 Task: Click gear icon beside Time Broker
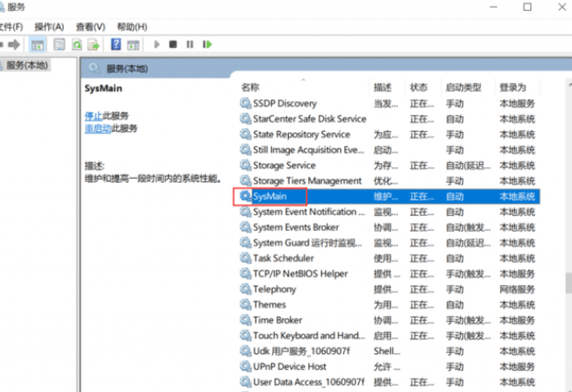point(245,320)
